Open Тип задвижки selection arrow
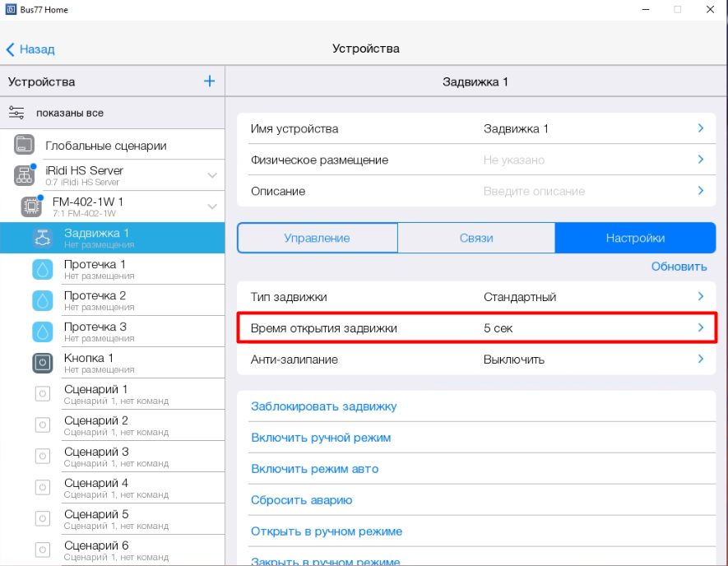728x566 pixels. click(700, 296)
